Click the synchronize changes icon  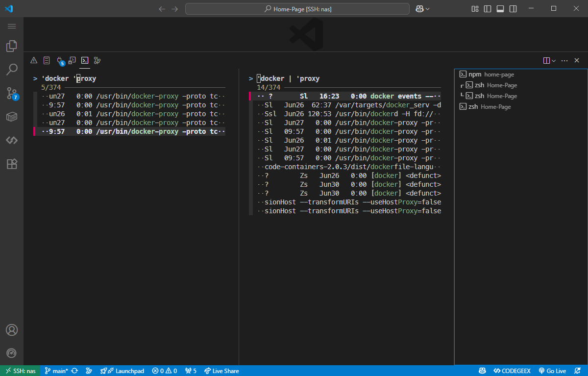click(74, 371)
